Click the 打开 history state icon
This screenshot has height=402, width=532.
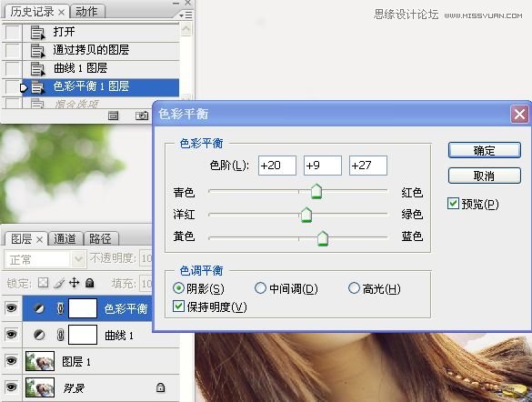[x=37, y=33]
